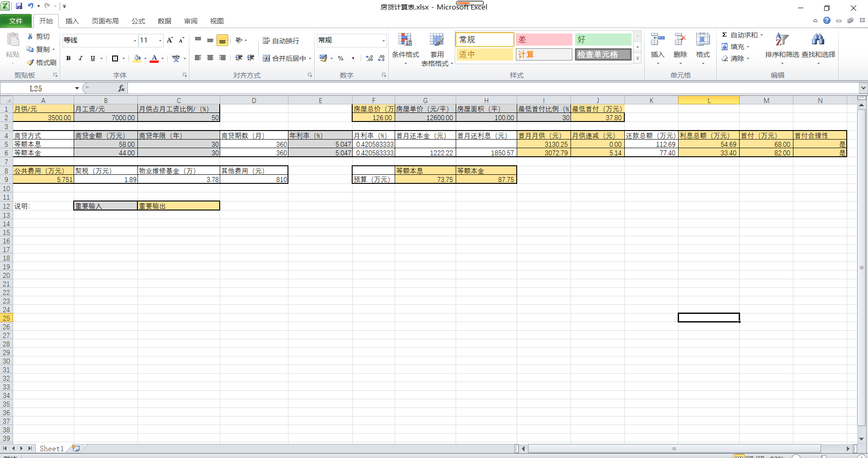Expand the cell styles gallery more arrow
The height and width of the screenshot is (458, 868).
(x=637, y=58)
